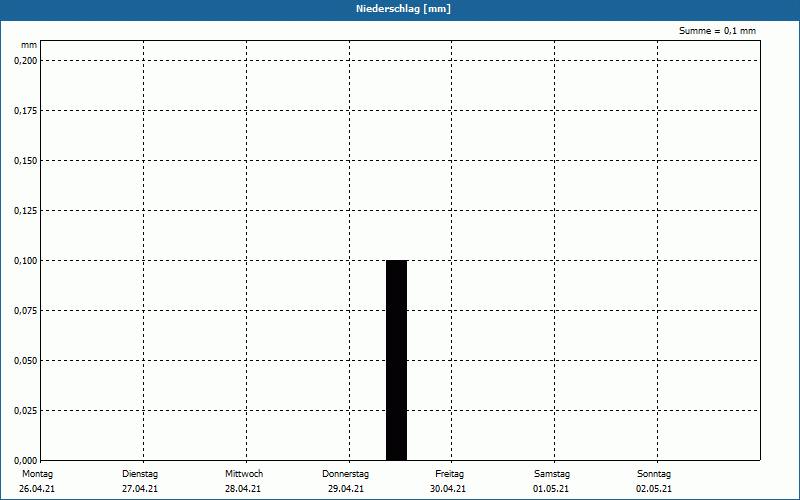Click the 'Dienstag' day label
Screen dimensions: 800x500
coord(140,474)
